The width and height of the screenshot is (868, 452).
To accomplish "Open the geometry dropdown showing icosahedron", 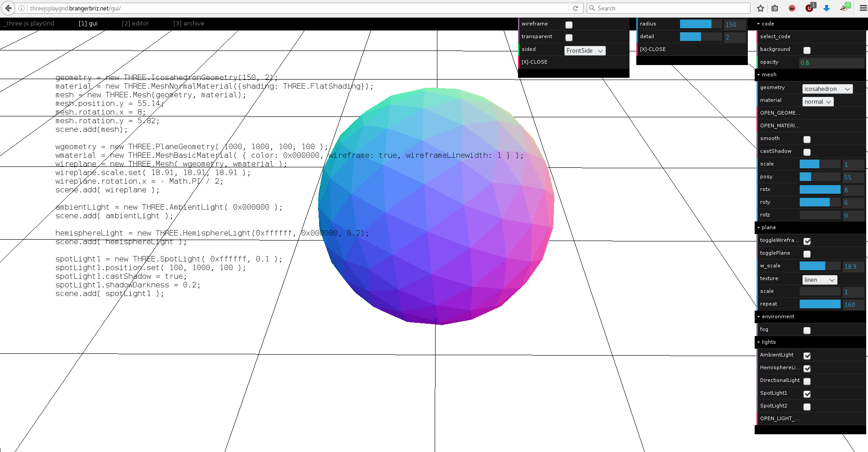I will click(x=827, y=89).
